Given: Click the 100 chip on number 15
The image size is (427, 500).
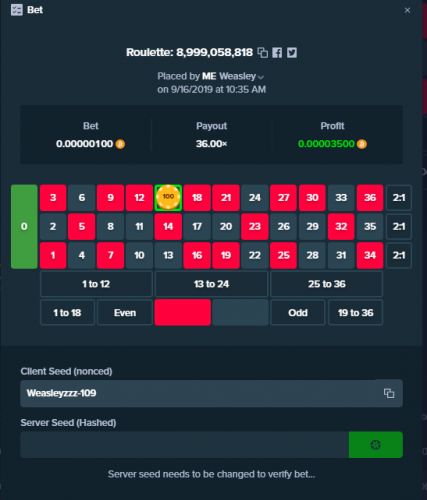Looking at the screenshot, I should tap(168, 198).
